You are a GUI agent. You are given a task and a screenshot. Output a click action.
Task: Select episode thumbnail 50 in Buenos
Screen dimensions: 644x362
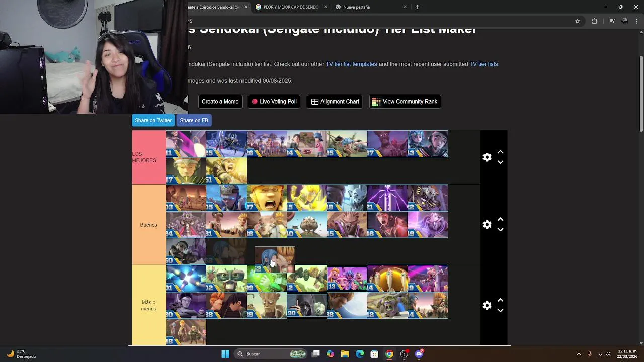[x=186, y=251]
